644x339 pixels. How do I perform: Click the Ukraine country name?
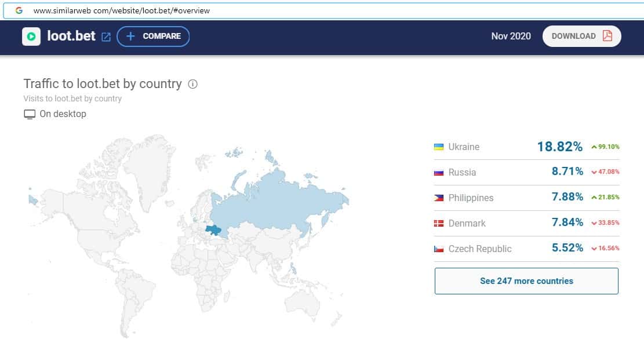coord(464,147)
